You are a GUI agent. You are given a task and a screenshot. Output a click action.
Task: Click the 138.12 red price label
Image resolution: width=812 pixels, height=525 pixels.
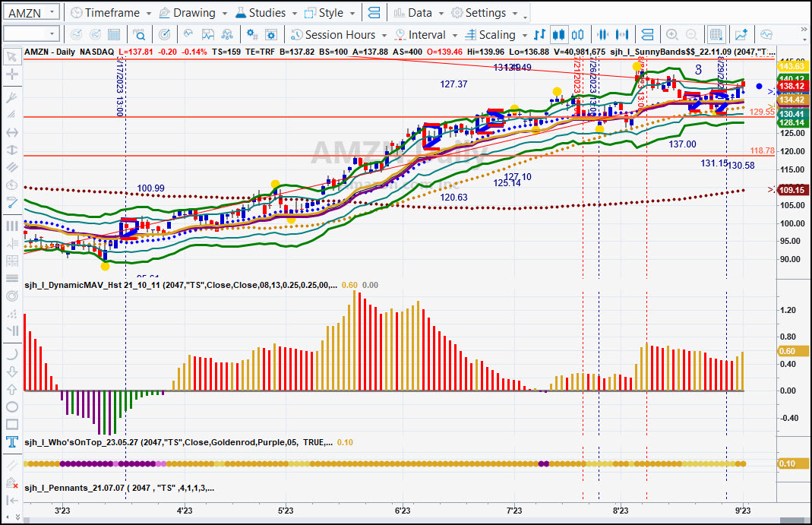pos(791,86)
